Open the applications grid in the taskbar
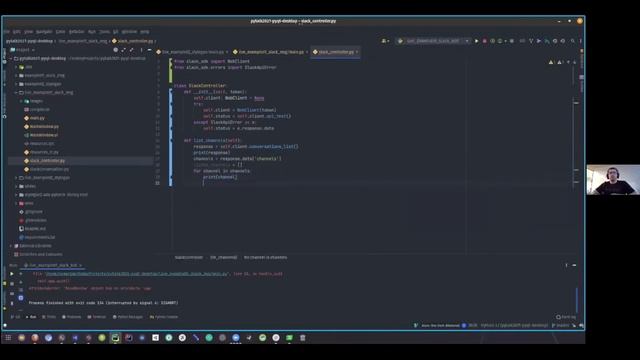640x360 pixels. (8, 338)
